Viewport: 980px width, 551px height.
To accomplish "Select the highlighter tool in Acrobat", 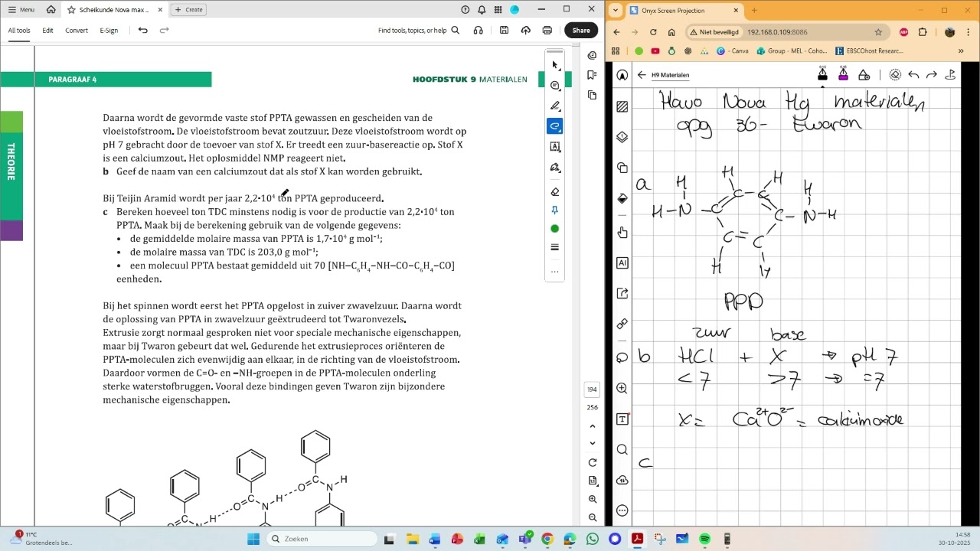I will 555,106.
